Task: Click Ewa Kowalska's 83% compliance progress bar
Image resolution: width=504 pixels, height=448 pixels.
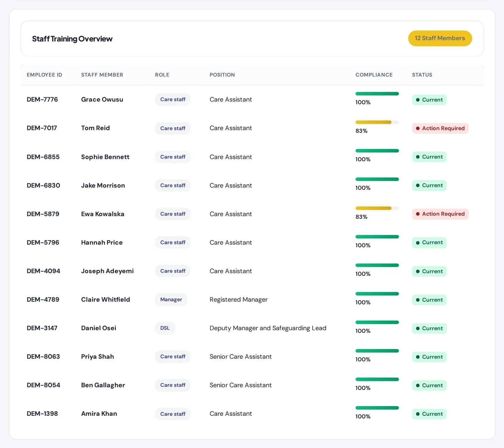Action: [x=377, y=208]
